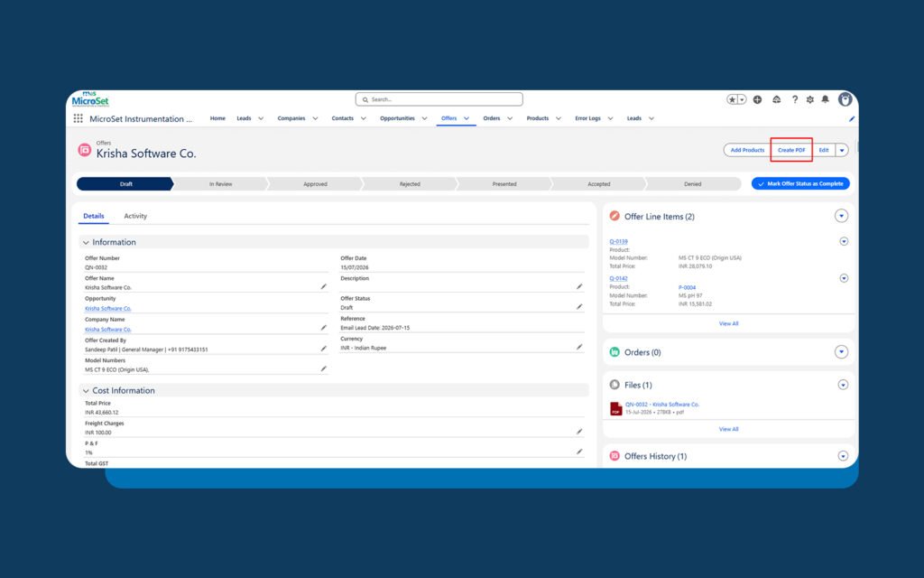924x578 pixels.
Task: Select the Details tab
Action: pyautogui.click(x=94, y=216)
